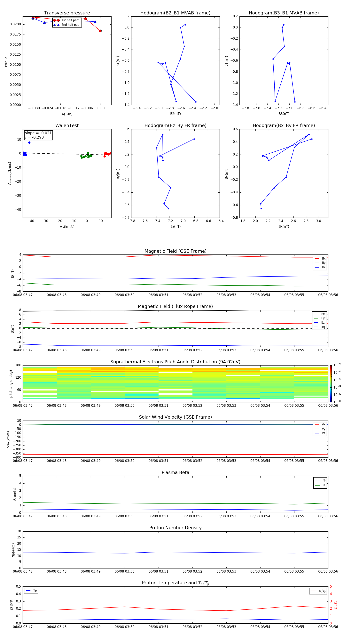
Task: Click the last red marker in Transverse pressure
Action: pyautogui.click(x=100, y=31)
